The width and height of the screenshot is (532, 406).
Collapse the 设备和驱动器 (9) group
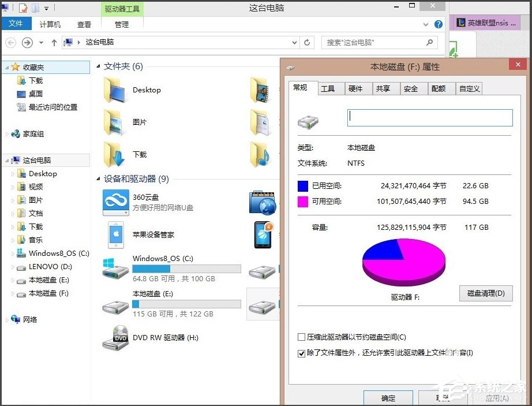[98, 179]
